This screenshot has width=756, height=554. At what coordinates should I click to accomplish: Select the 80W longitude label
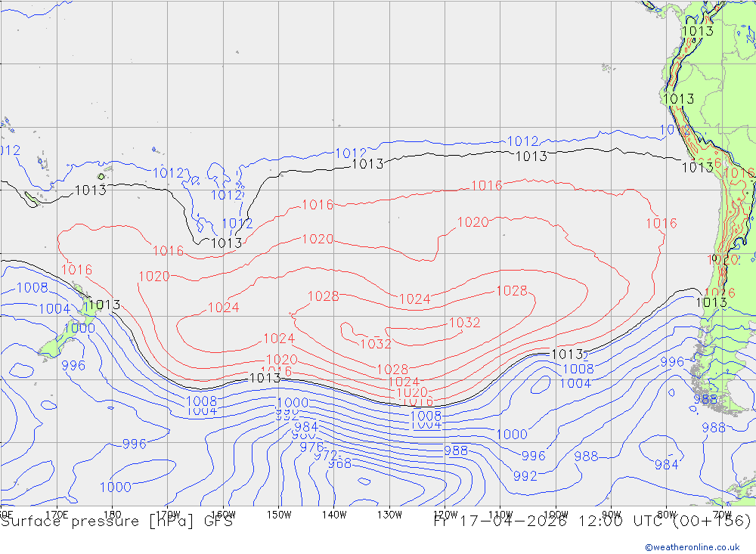click(x=667, y=515)
